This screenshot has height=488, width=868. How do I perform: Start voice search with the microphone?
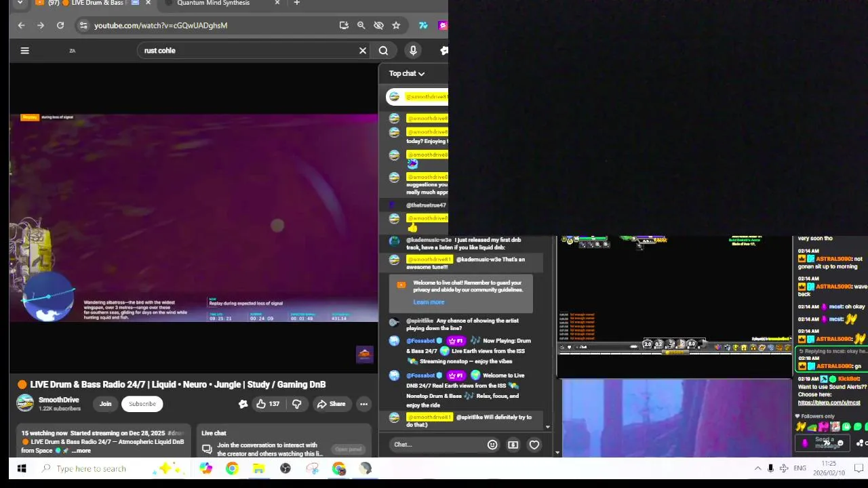[413, 50]
